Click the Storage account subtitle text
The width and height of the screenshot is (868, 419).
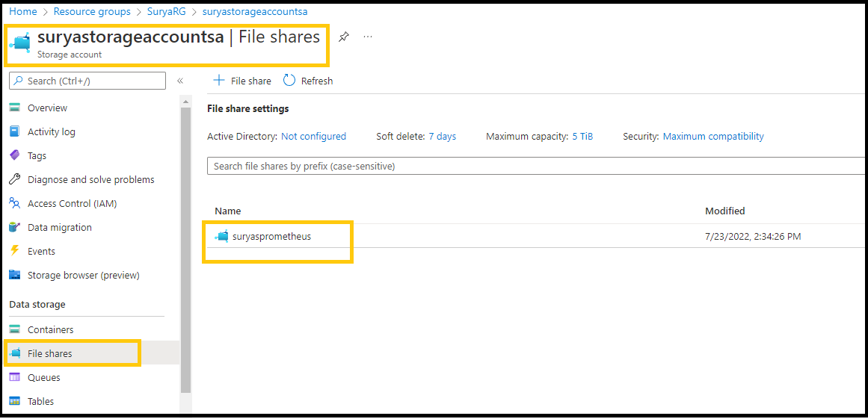(70, 55)
